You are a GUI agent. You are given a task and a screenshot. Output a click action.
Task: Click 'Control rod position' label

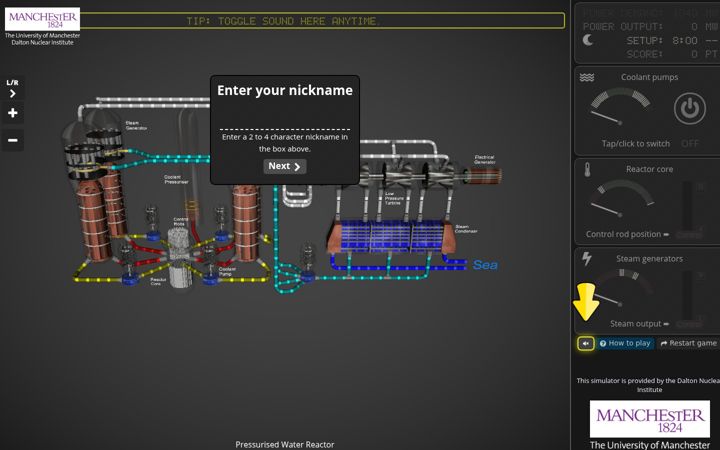click(623, 234)
